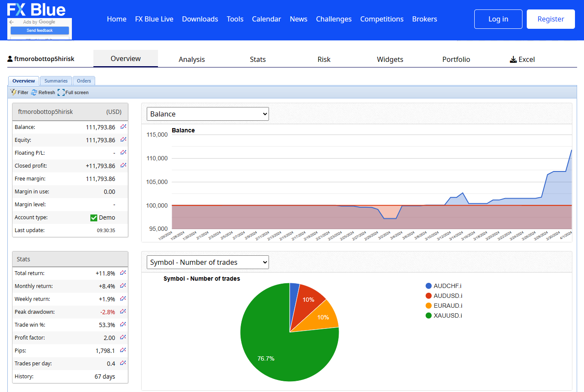Click the user profile icon beside ftmorobottop5hirisk
This screenshot has width=584, height=392.
[x=10, y=59]
